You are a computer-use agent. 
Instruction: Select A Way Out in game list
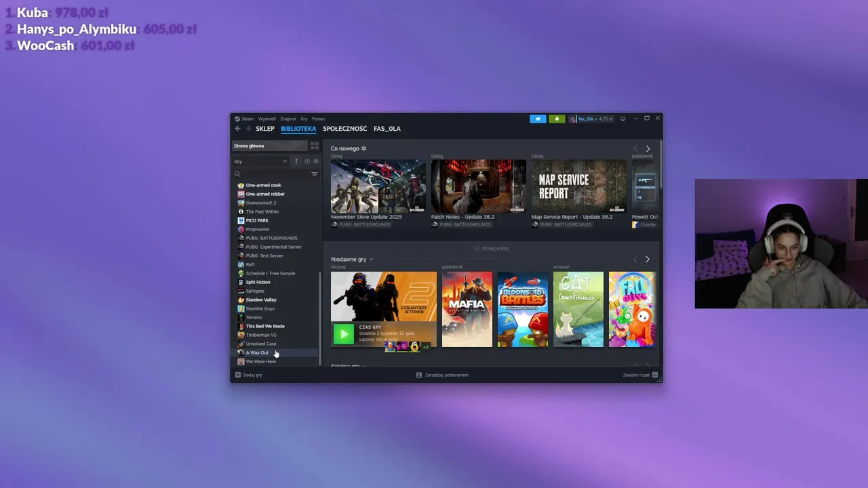point(275,352)
